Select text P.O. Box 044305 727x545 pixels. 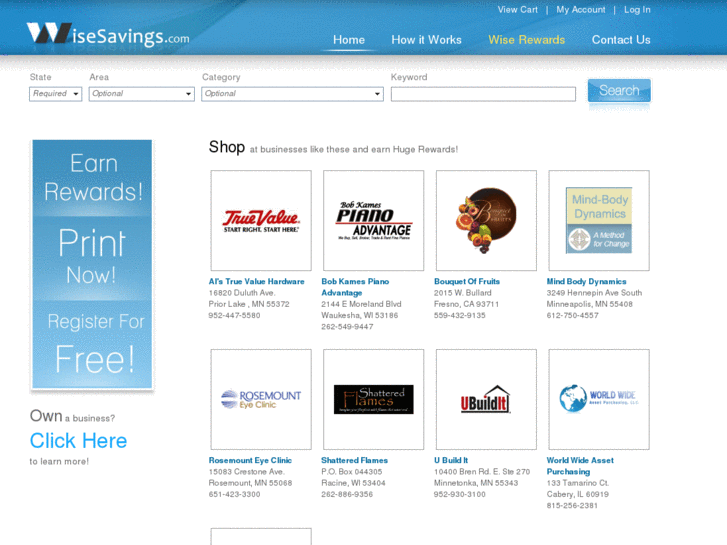352,472
